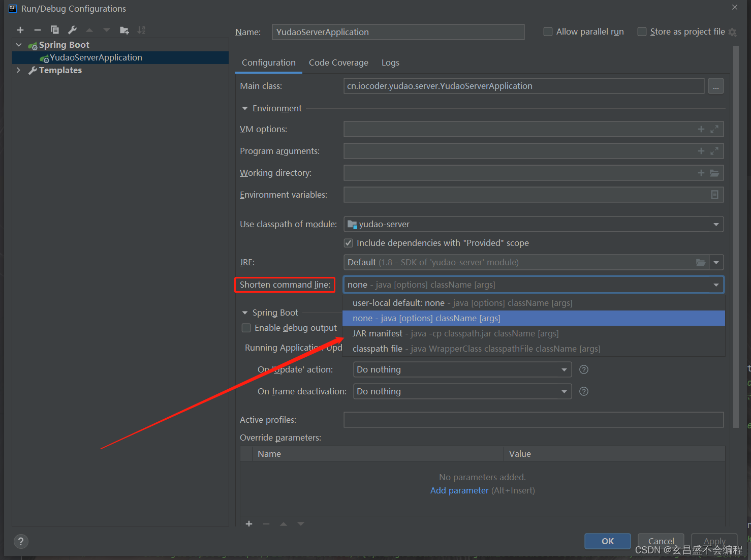The height and width of the screenshot is (560, 751).
Task: Enable debug output checkbox
Action: 246,328
